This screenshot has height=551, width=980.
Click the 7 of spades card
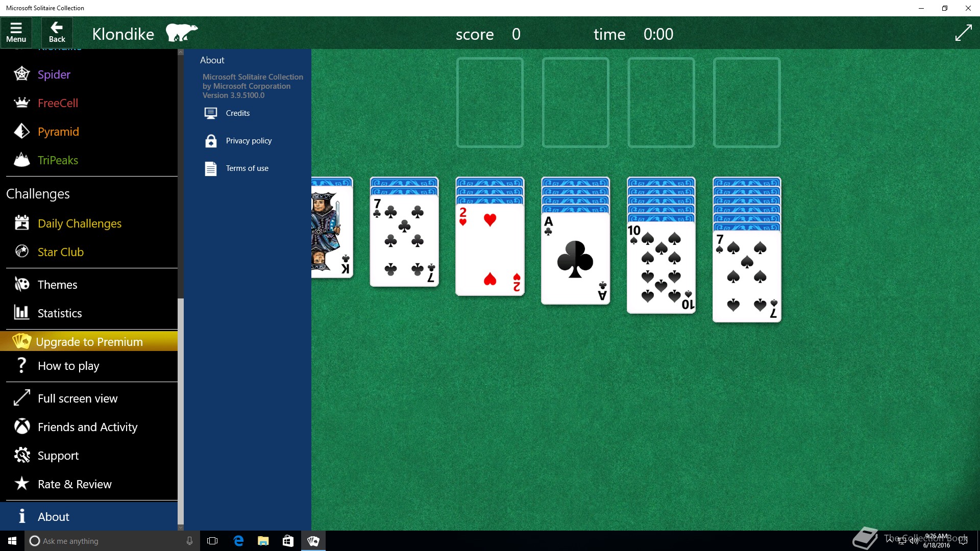(x=747, y=276)
